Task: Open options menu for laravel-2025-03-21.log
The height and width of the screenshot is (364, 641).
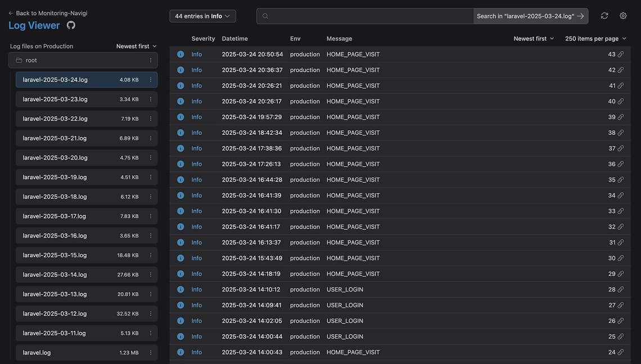Action: point(151,139)
